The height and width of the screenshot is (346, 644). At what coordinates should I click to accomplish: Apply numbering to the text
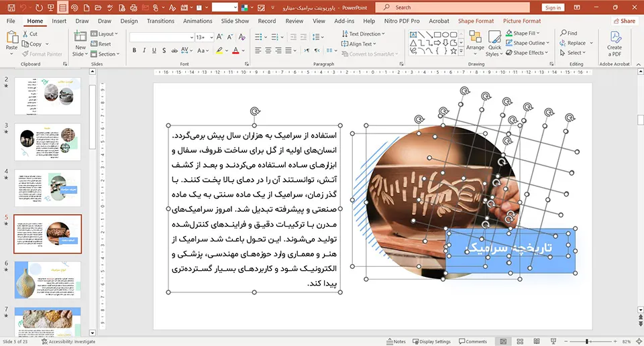coord(275,37)
